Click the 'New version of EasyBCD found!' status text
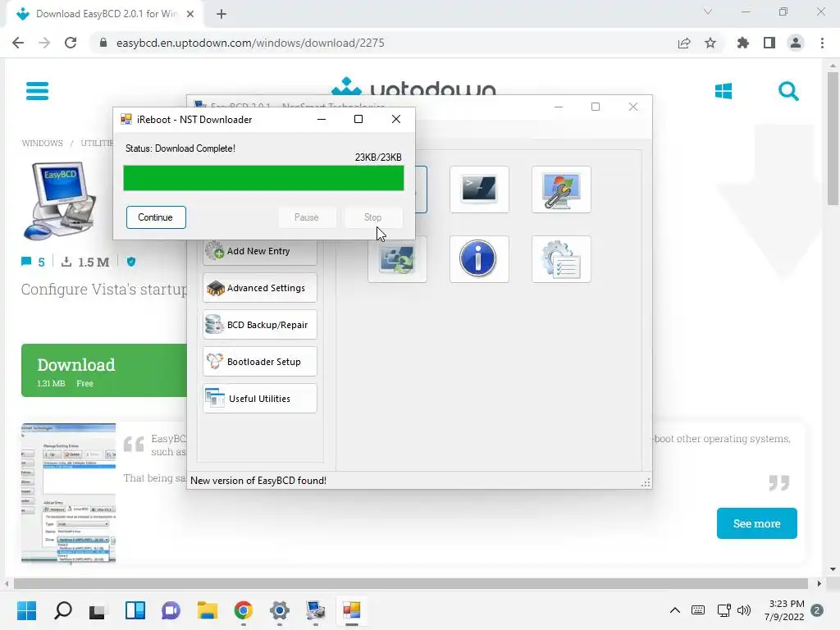 point(258,481)
